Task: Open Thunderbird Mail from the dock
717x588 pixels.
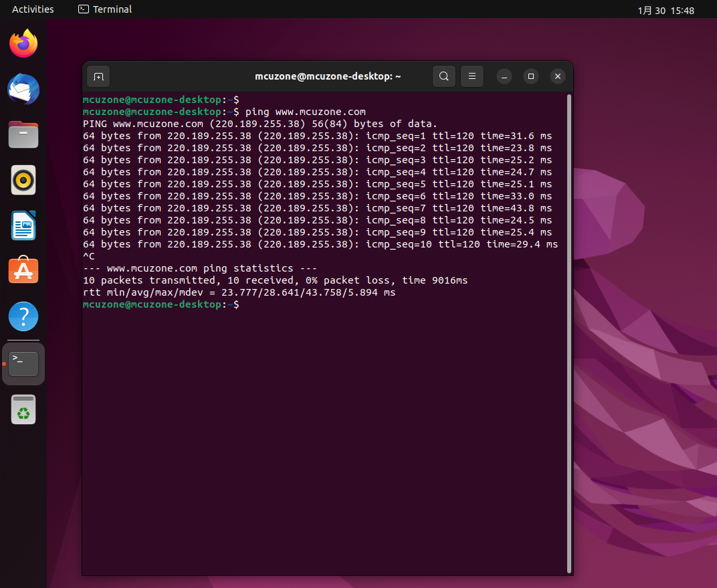Action: tap(23, 89)
